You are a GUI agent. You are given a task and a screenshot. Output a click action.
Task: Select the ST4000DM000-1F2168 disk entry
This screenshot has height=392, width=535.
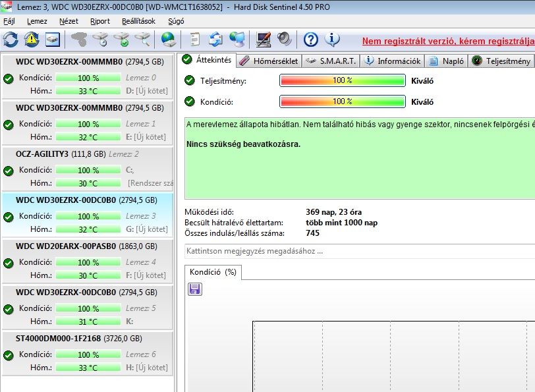tap(88, 353)
